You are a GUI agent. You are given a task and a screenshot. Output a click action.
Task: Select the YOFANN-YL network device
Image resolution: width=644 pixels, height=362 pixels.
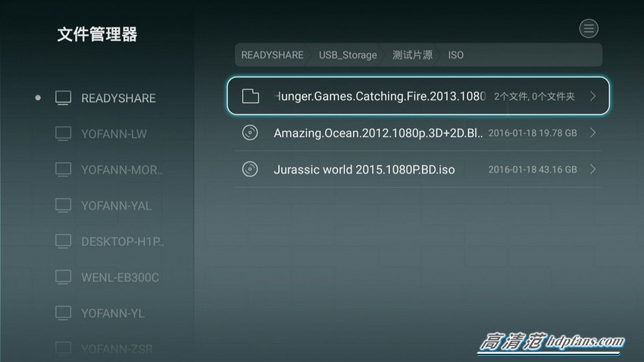112,314
